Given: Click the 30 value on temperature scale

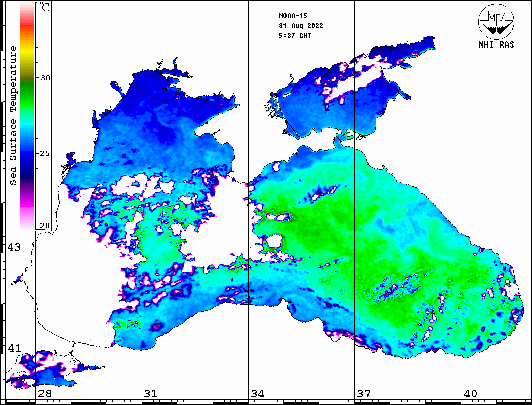Looking at the screenshot, I should [x=45, y=78].
